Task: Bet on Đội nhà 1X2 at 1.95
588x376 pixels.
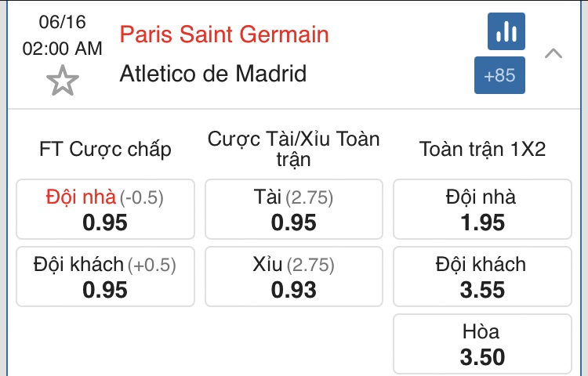Action: click(483, 209)
